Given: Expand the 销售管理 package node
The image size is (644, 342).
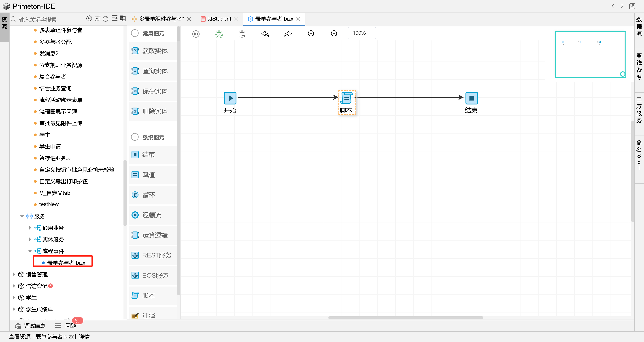Looking at the screenshot, I should [14, 274].
